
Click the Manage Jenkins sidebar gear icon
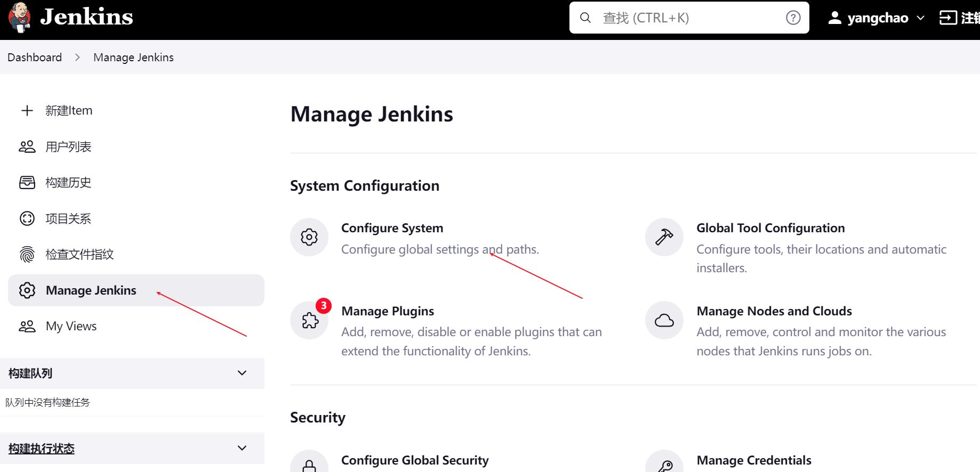(27, 290)
